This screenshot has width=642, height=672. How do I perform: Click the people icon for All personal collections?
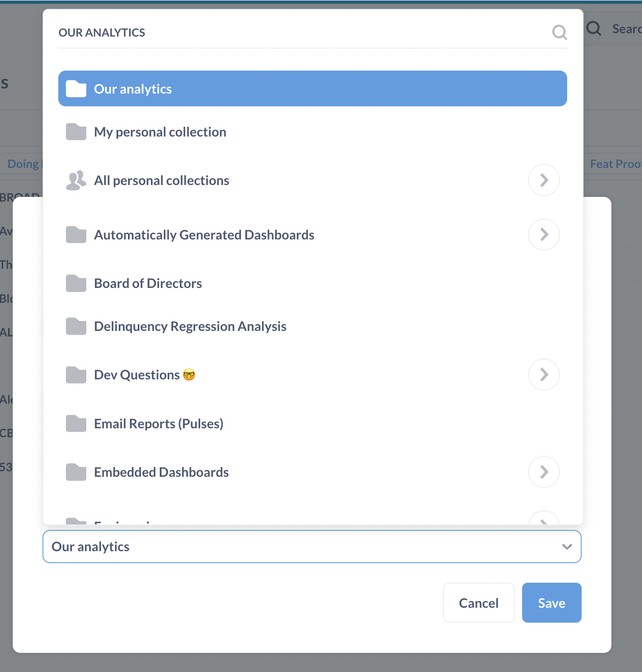(75, 180)
